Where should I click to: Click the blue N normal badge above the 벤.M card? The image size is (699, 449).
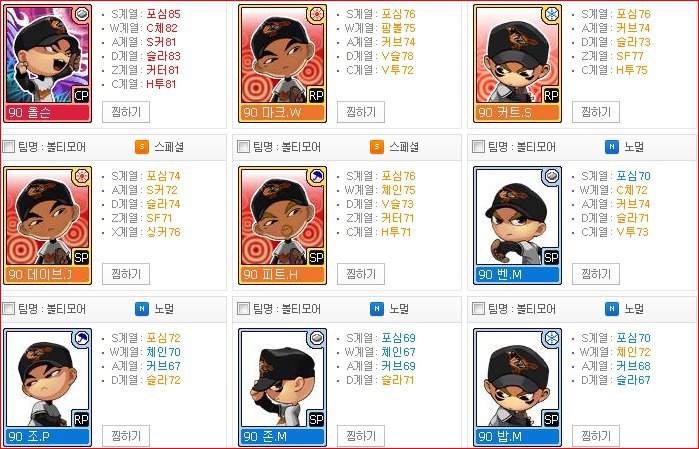[x=612, y=147]
